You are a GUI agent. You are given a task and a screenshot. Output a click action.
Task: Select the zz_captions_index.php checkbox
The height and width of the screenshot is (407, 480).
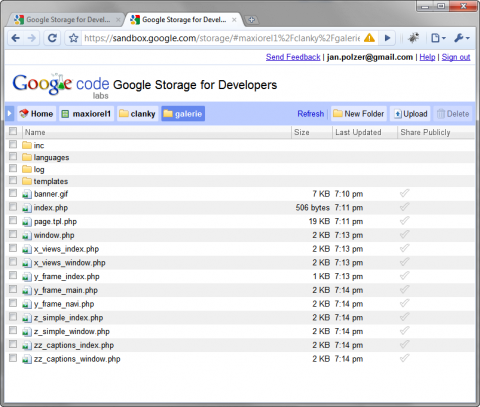[x=13, y=344]
